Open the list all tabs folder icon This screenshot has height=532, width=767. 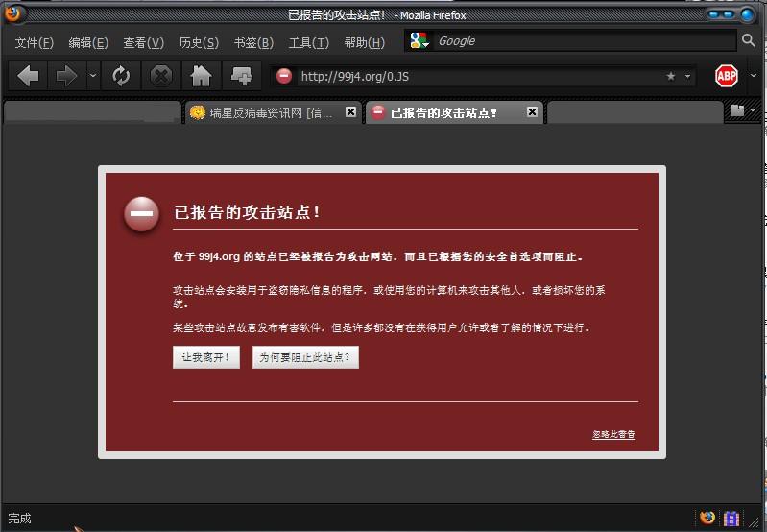[x=736, y=110]
